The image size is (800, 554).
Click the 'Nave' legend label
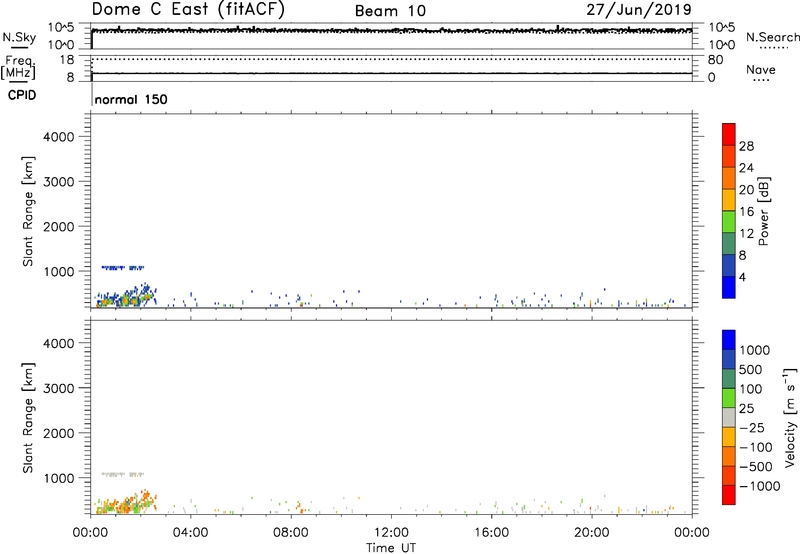761,70
